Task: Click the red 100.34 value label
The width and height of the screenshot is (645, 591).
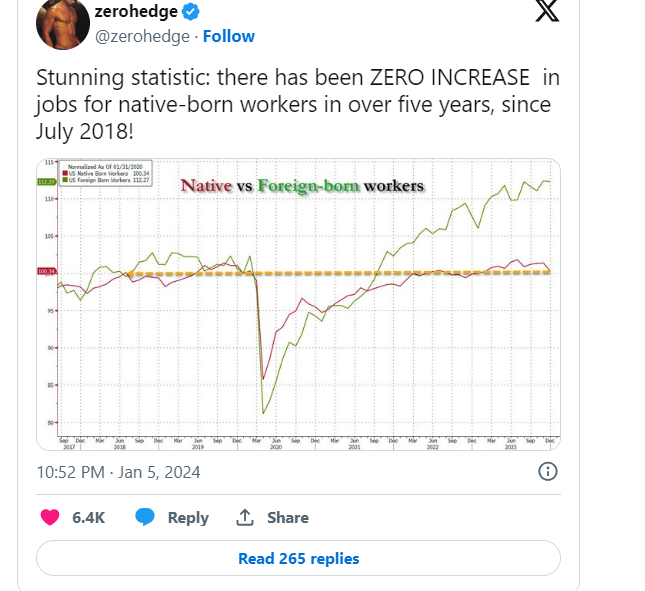Action: pyautogui.click(x=46, y=271)
